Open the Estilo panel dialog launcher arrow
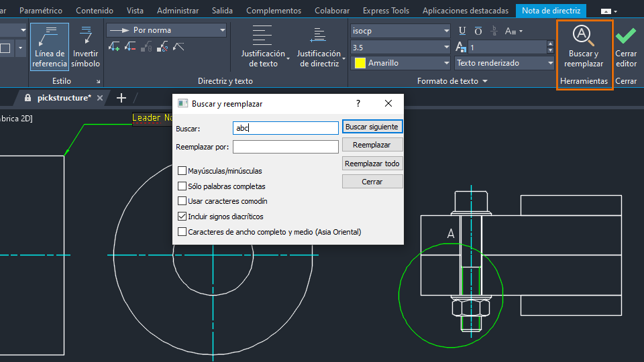The image size is (644, 362). point(98,82)
